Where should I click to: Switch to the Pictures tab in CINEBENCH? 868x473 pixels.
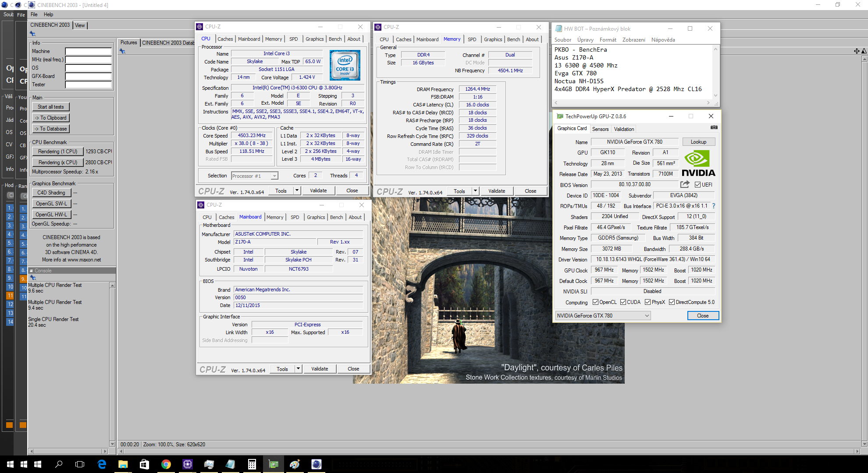[128, 42]
